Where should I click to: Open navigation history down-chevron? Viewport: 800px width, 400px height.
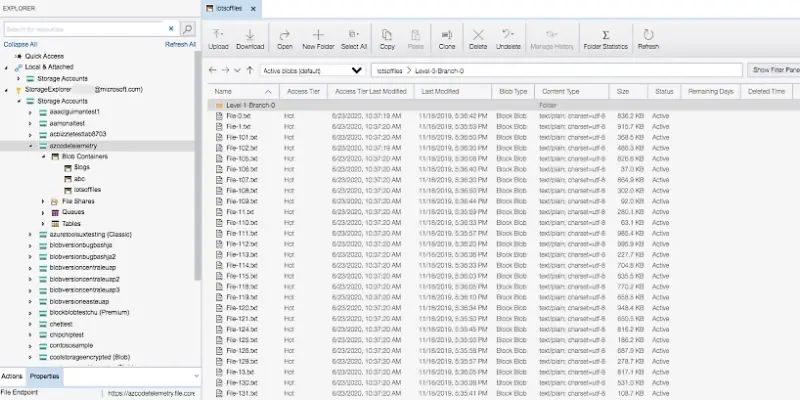point(237,71)
